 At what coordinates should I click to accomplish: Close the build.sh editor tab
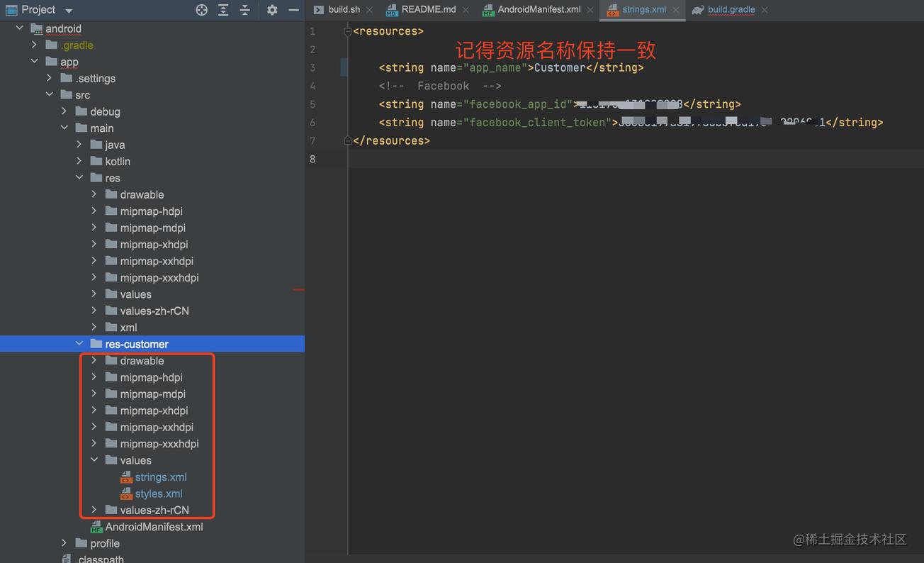coord(369,10)
